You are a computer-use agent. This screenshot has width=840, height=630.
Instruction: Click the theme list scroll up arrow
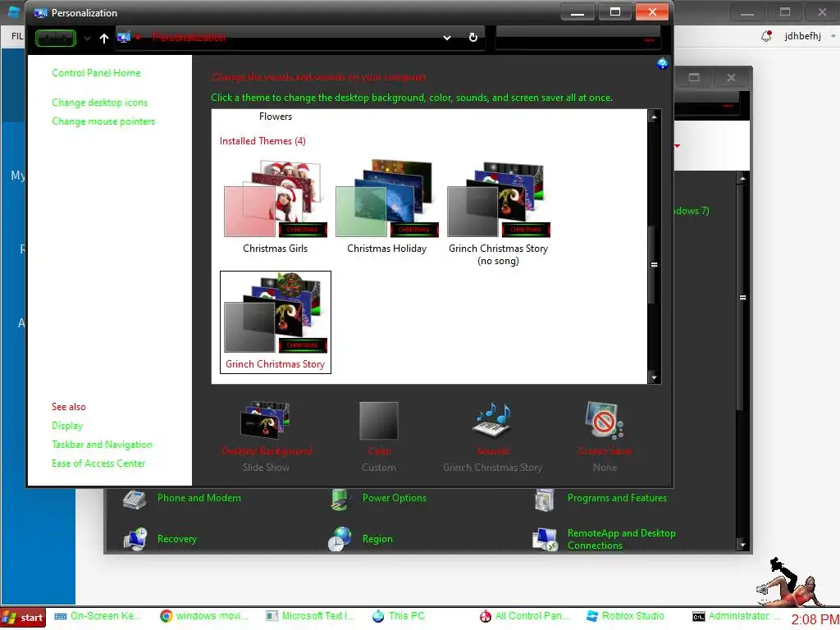pyautogui.click(x=654, y=116)
